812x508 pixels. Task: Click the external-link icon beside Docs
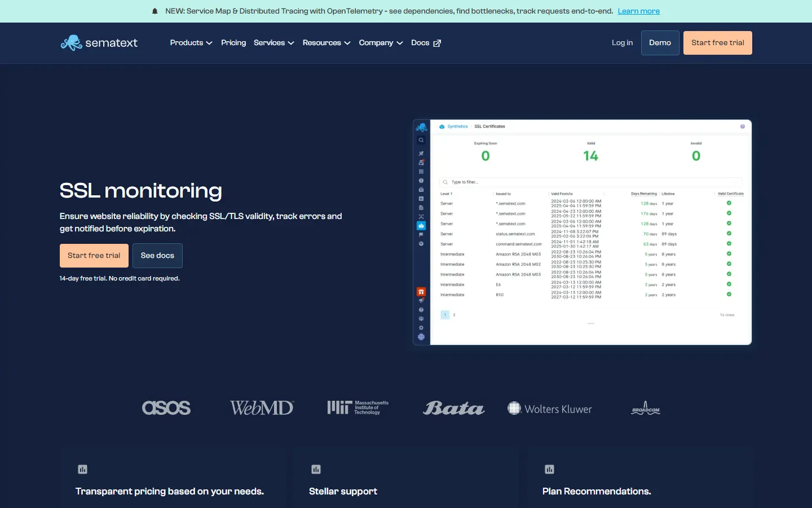tap(437, 43)
